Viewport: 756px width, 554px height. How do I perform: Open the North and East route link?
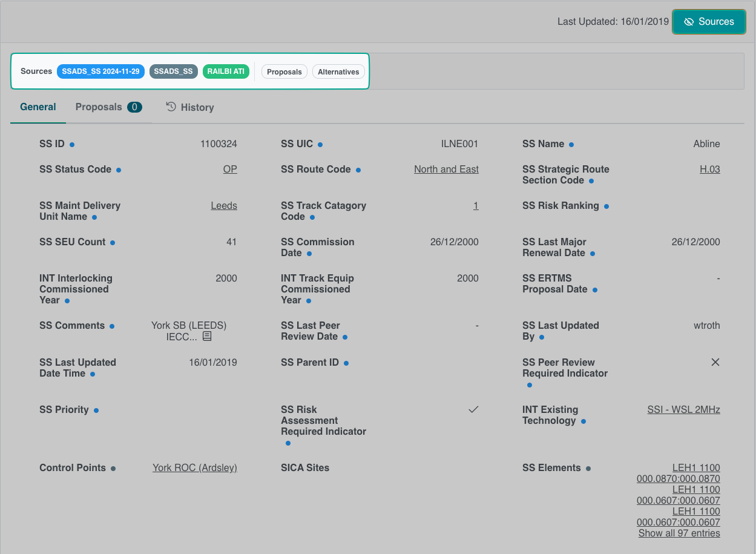(x=446, y=170)
